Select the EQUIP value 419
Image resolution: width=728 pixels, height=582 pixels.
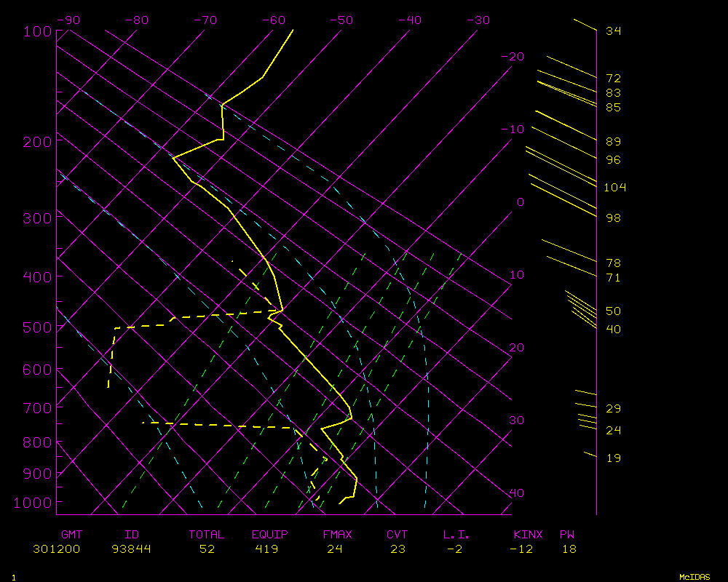pyautogui.click(x=271, y=549)
